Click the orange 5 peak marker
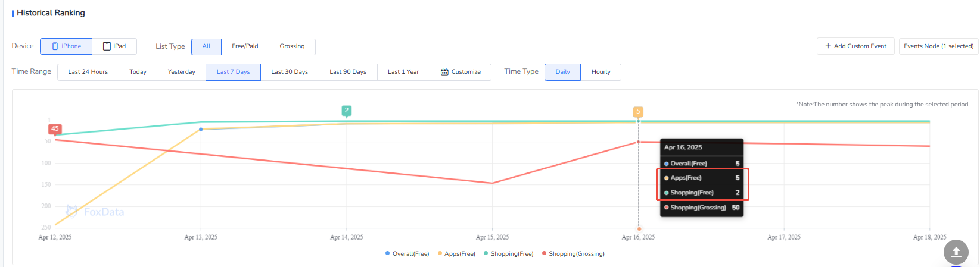The height and width of the screenshot is (267, 980). tap(638, 112)
